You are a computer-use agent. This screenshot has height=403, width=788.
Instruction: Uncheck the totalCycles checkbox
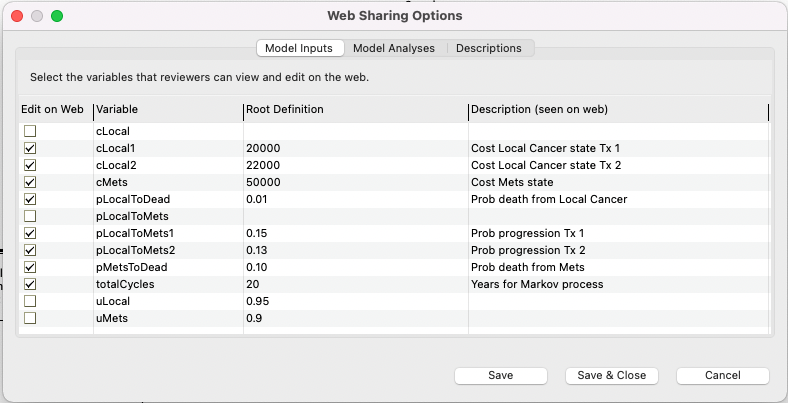pyautogui.click(x=30, y=284)
